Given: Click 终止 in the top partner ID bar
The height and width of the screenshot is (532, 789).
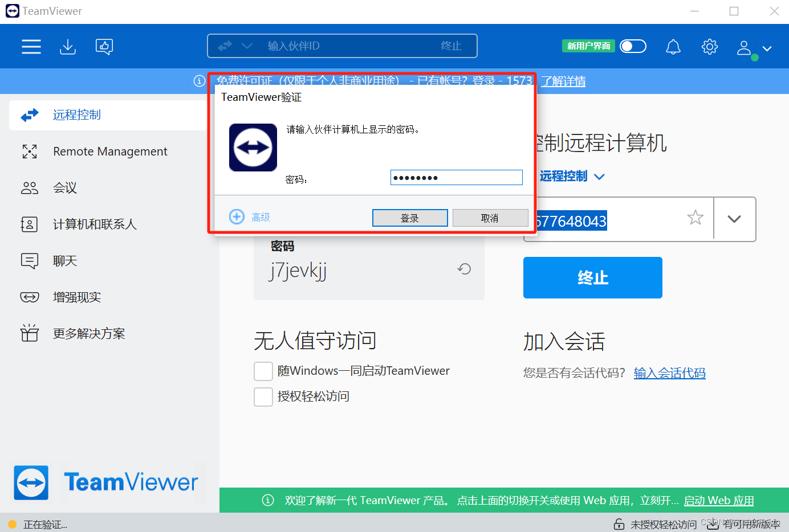Looking at the screenshot, I should pyautogui.click(x=451, y=46).
